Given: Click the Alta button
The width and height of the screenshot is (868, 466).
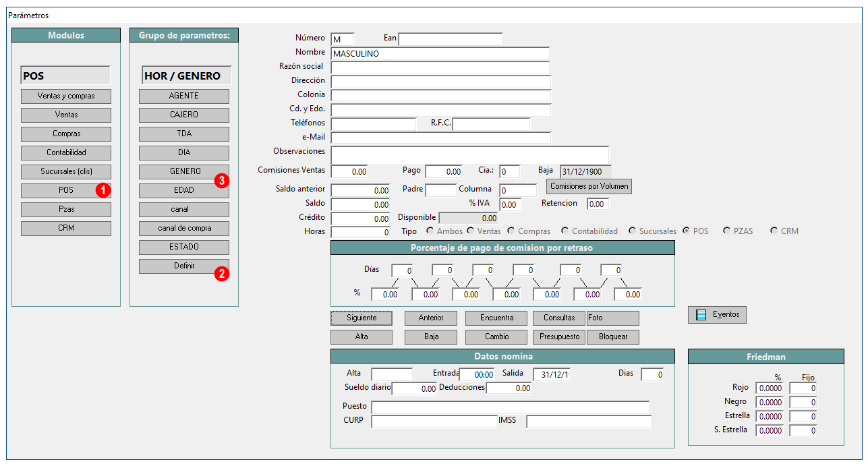Looking at the screenshot, I should [x=361, y=337].
